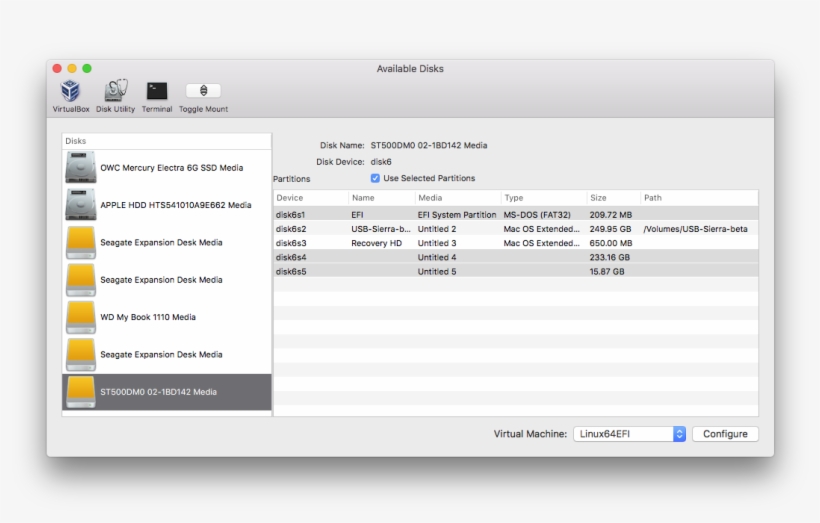Select WD My Book 1110 Media disk

point(167,317)
